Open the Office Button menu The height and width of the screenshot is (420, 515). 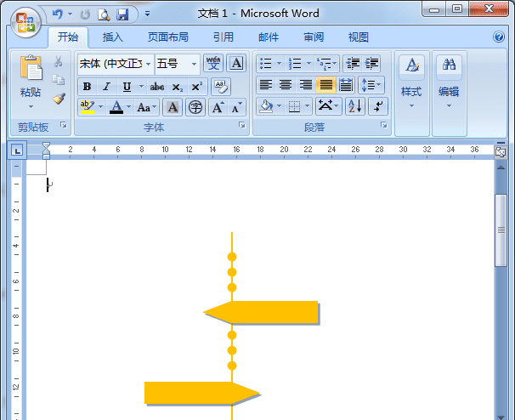[25, 22]
